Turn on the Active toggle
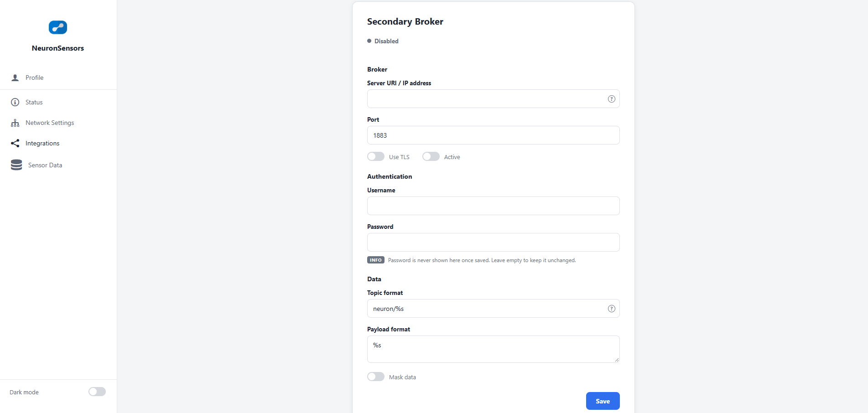Viewport: 868px width, 413px height. [x=431, y=156]
